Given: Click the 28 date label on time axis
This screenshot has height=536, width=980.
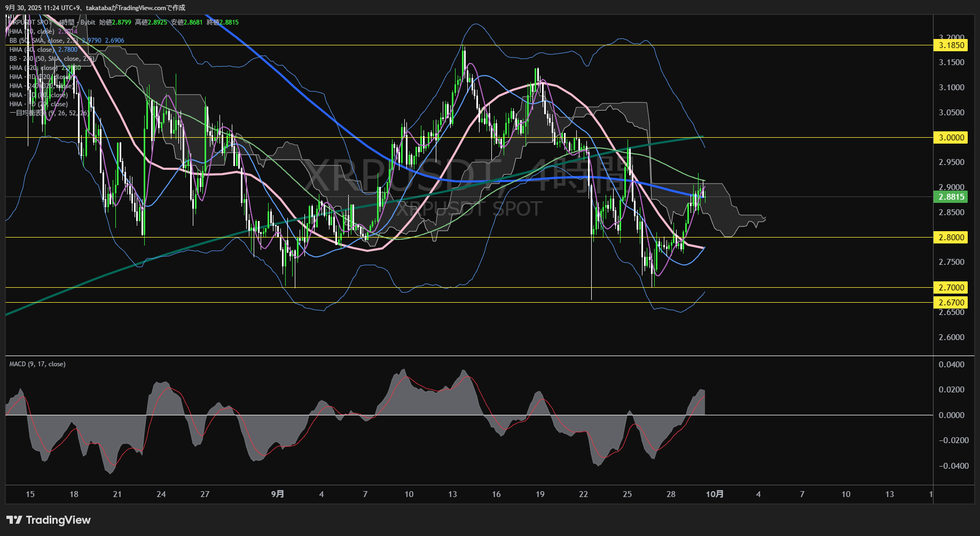Looking at the screenshot, I should [671, 494].
